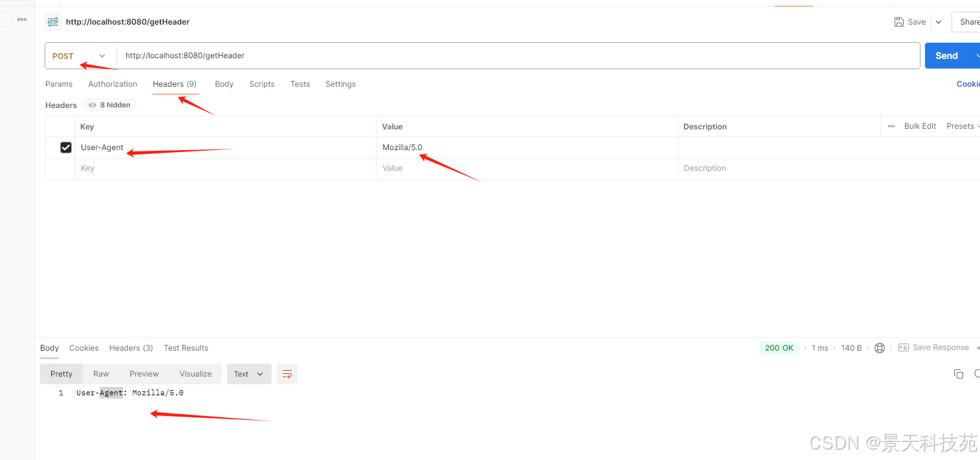Click the 1 ms response time
Image resolution: width=980 pixels, height=460 pixels.
(820, 348)
